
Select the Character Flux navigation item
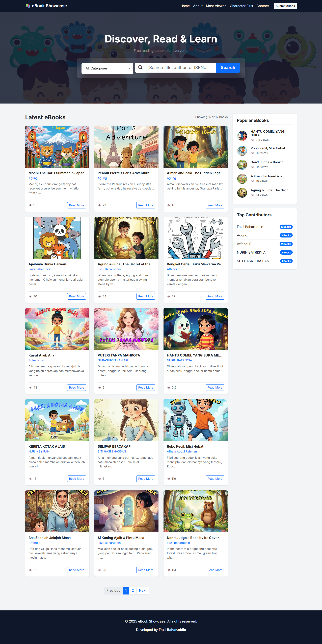[x=241, y=6]
